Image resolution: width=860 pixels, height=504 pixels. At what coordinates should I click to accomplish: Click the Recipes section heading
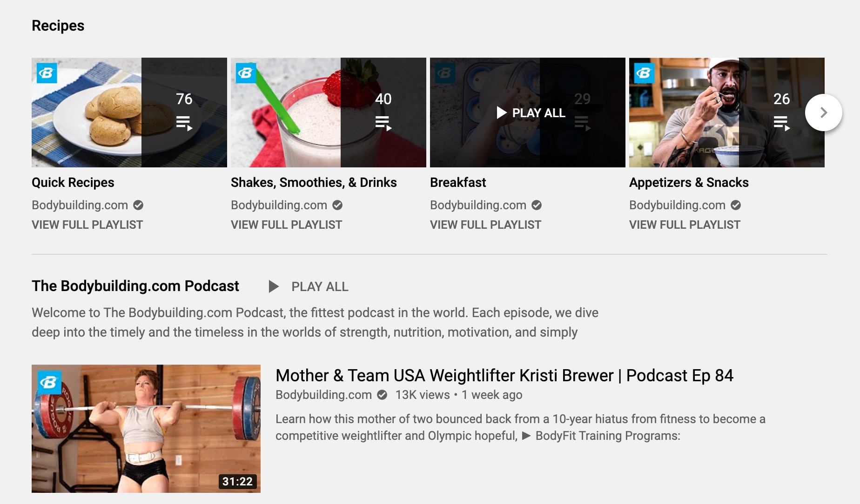pyautogui.click(x=58, y=26)
